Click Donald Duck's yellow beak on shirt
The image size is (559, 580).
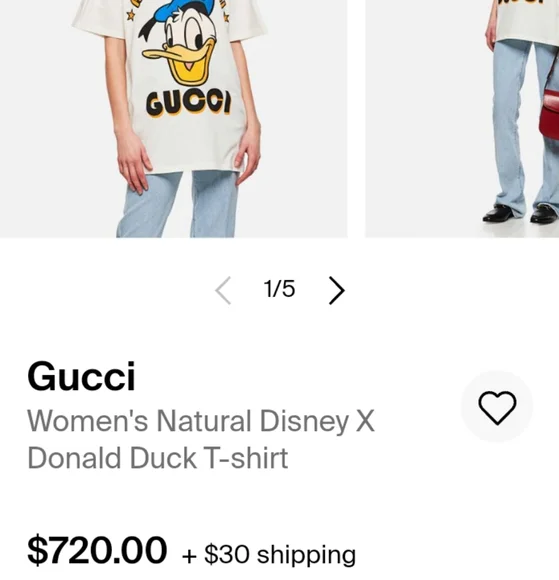(181, 59)
